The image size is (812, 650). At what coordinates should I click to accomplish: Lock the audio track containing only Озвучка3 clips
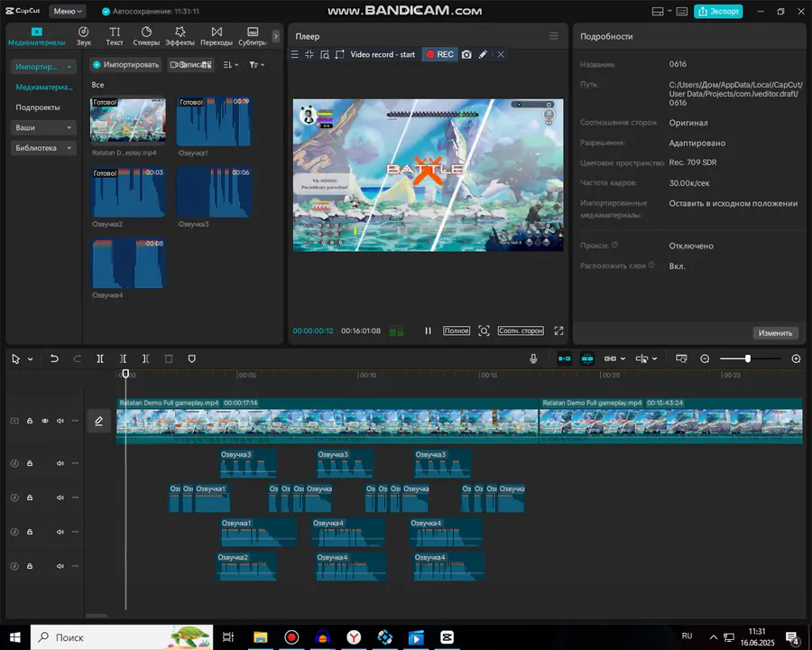click(30, 463)
